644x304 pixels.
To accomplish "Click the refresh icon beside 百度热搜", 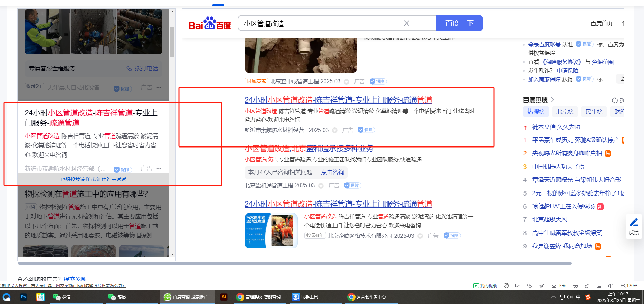I will pyautogui.click(x=615, y=101).
